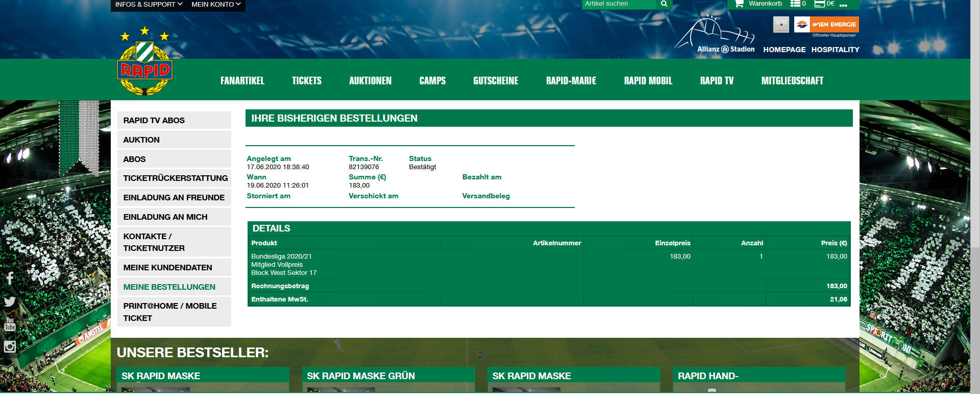Open the Gutscheine menu
Viewport: 980px width, 394px height.
[x=496, y=81]
